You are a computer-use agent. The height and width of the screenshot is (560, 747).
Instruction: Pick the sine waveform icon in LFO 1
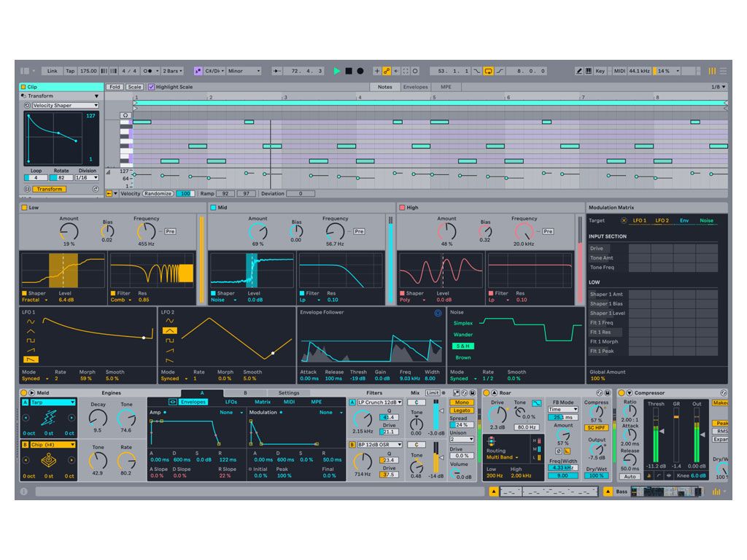click(30, 321)
